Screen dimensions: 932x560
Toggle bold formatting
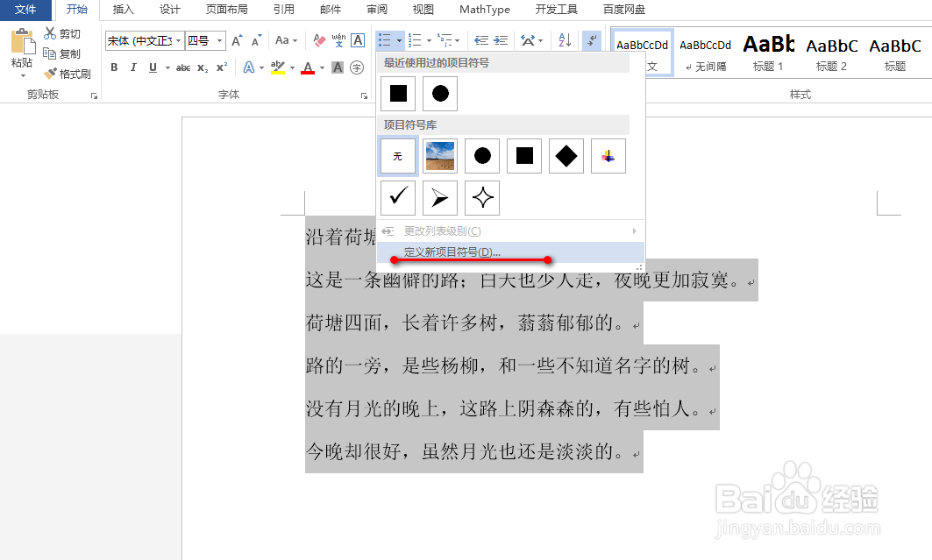(x=114, y=66)
